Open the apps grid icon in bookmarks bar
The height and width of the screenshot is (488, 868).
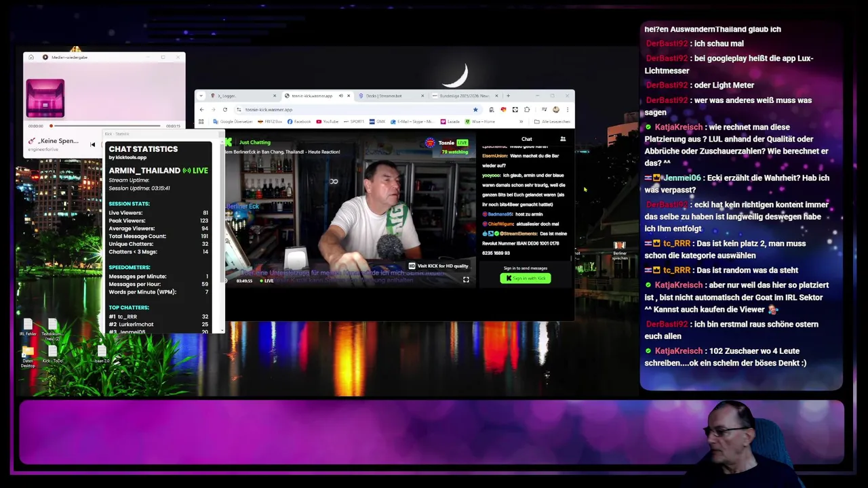[x=201, y=122]
